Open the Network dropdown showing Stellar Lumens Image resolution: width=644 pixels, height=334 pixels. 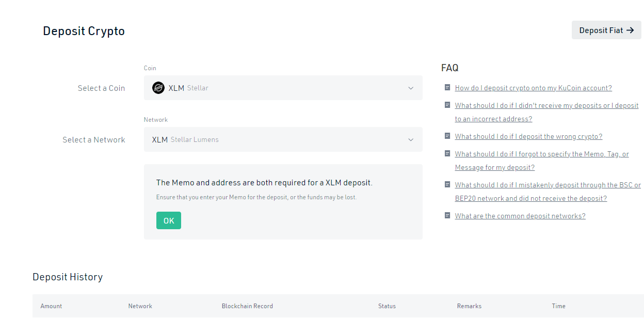(x=283, y=139)
